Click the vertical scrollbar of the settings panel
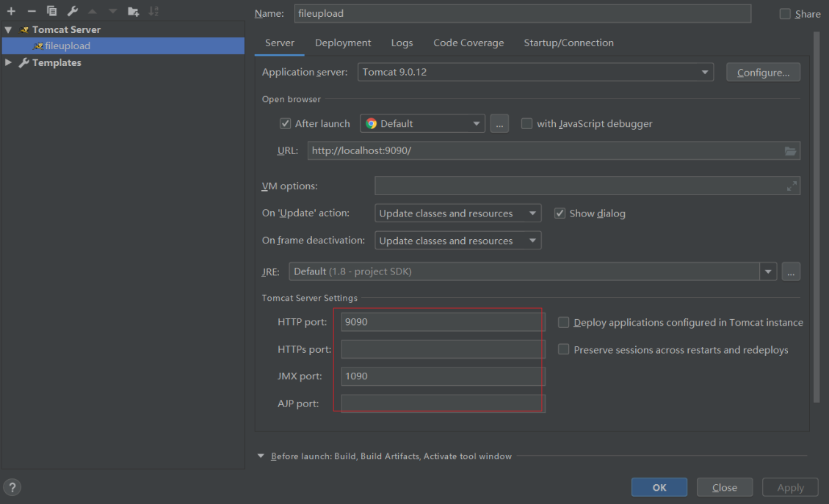829x504 pixels. pos(816,220)
